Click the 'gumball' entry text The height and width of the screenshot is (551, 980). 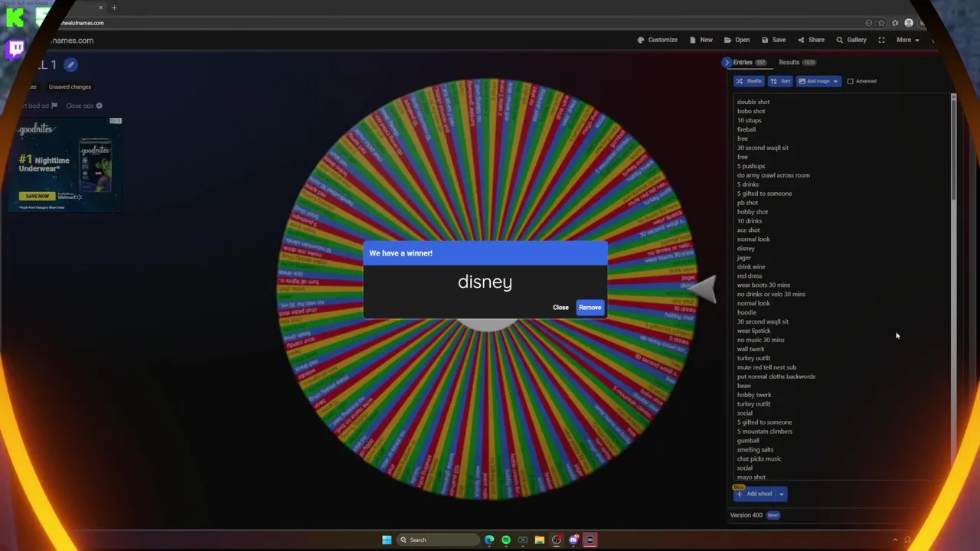[748, 441]
